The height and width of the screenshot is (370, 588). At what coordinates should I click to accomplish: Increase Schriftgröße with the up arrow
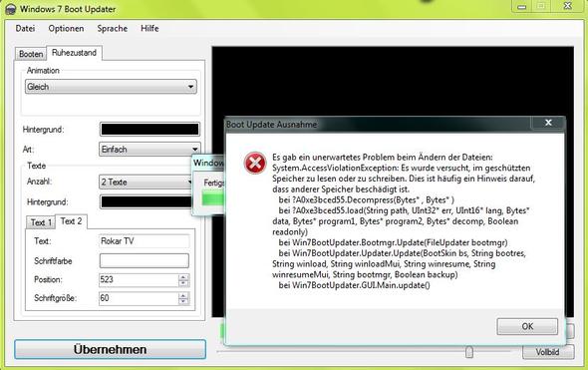tap(183, 295)
